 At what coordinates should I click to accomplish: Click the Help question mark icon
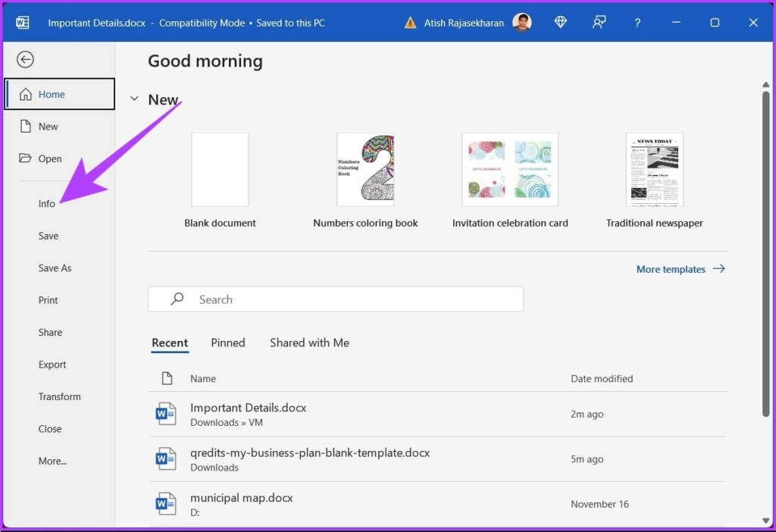click(x=637, y=23)
